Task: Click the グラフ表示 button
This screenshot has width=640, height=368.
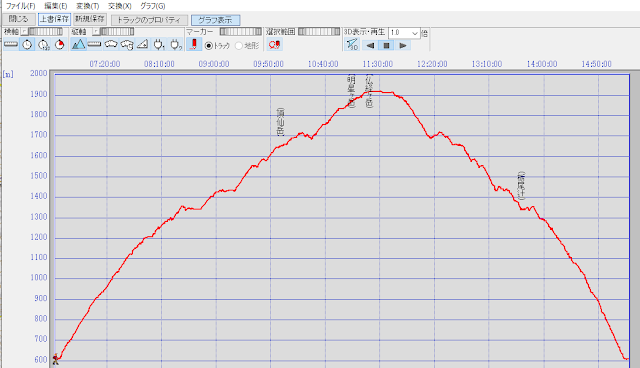Action: [216, 20]
